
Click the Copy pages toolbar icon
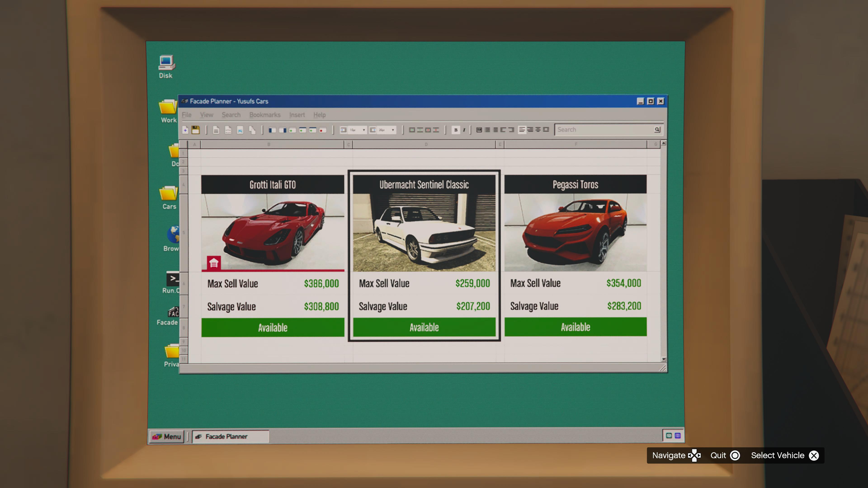[x=252, y=130]
